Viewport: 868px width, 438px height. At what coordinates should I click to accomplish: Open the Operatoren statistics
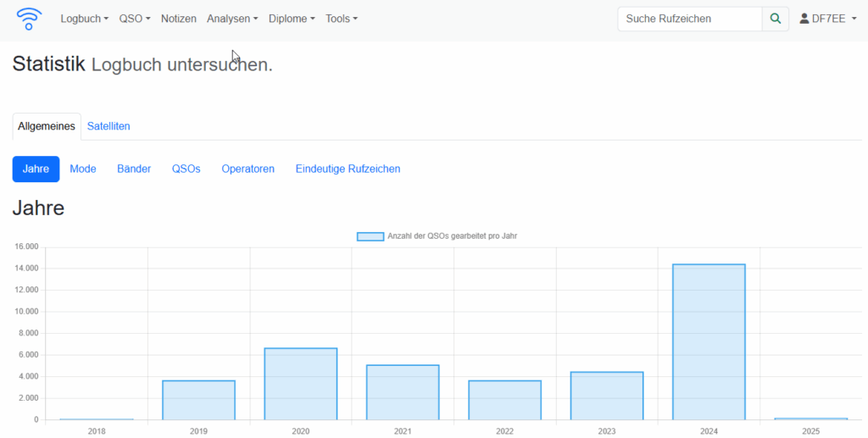coord(248,169)
